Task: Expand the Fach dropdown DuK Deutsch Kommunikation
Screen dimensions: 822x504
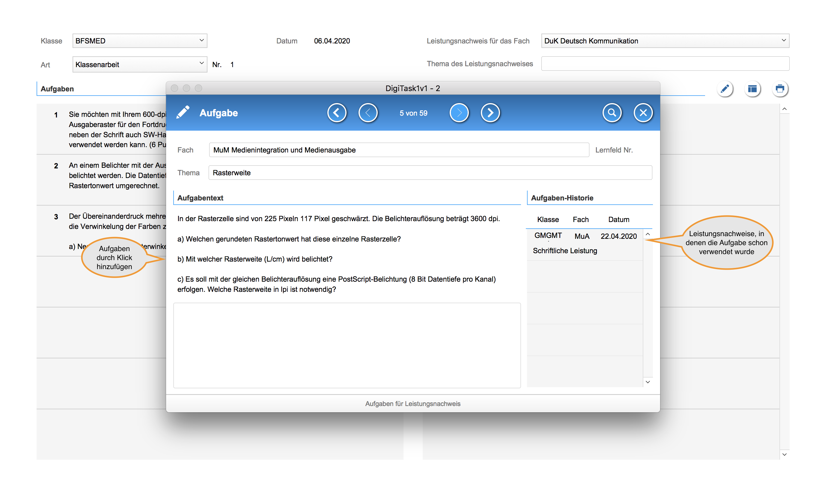Action: [x=665, y=41]
